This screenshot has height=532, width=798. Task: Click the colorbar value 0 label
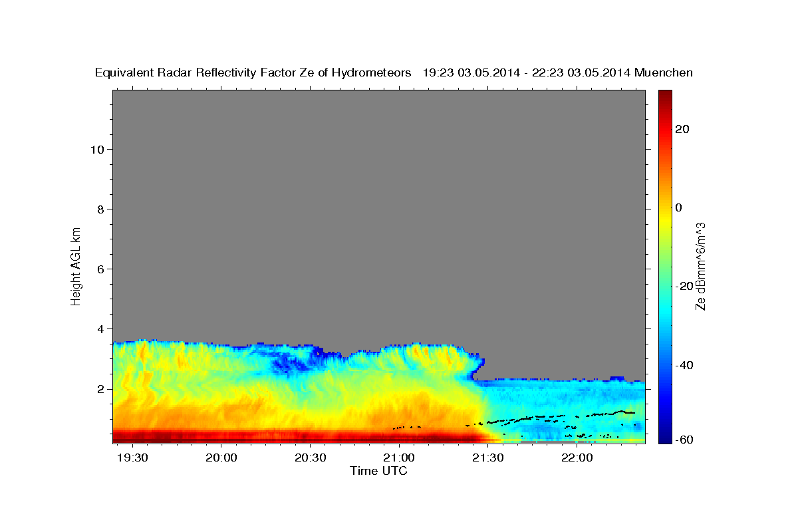pos(679,207)
